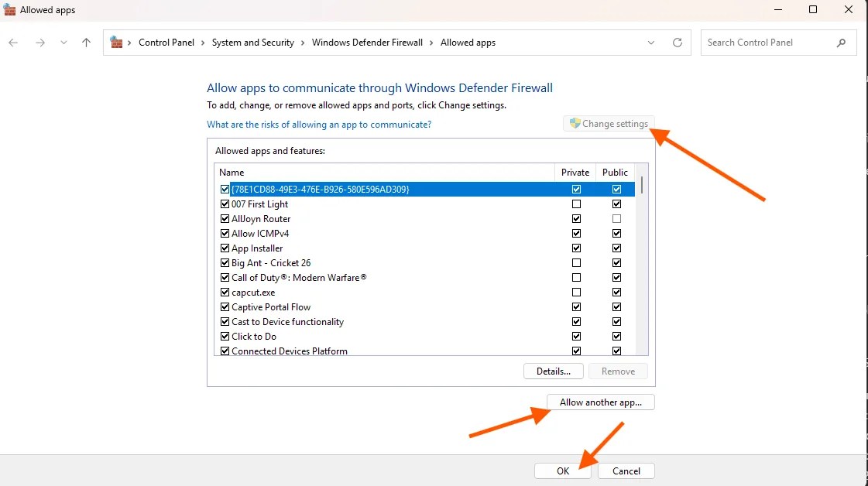The height and width of the screenshot is (486, 868).
Task: Click the Forward navigation arrow
Action: [39, 43]
